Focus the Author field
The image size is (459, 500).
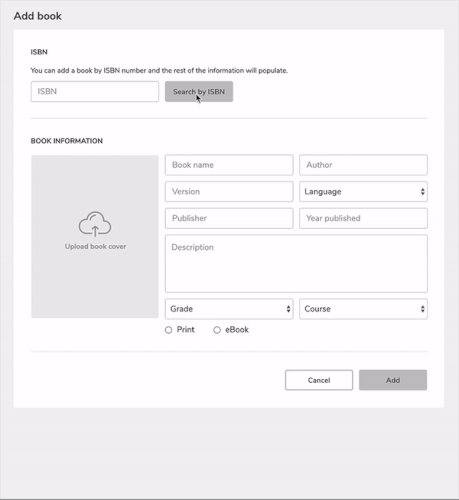click(x=363, y=165)
